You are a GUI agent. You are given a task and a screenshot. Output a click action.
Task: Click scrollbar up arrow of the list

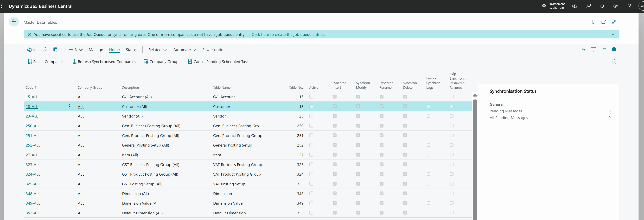(475, 95)
